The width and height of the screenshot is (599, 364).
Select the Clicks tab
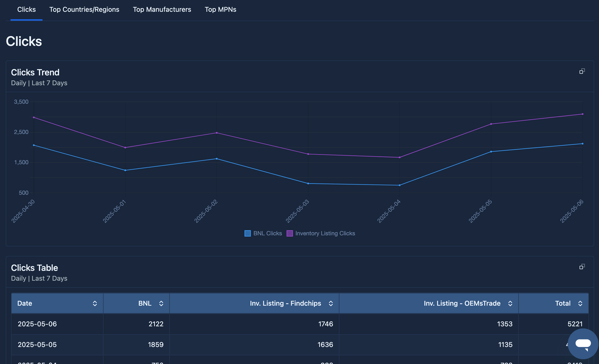point(26,9)
